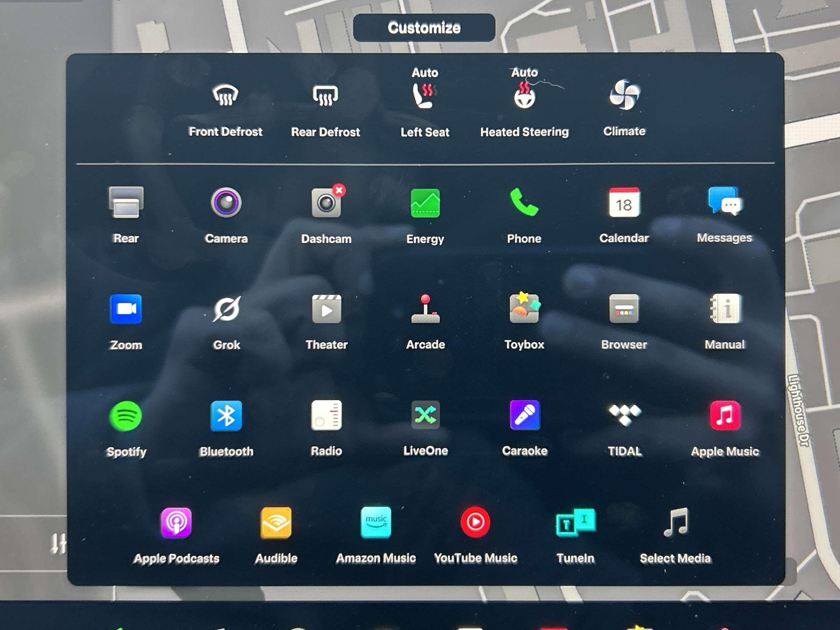Open the Browser app

click(624, 309)
